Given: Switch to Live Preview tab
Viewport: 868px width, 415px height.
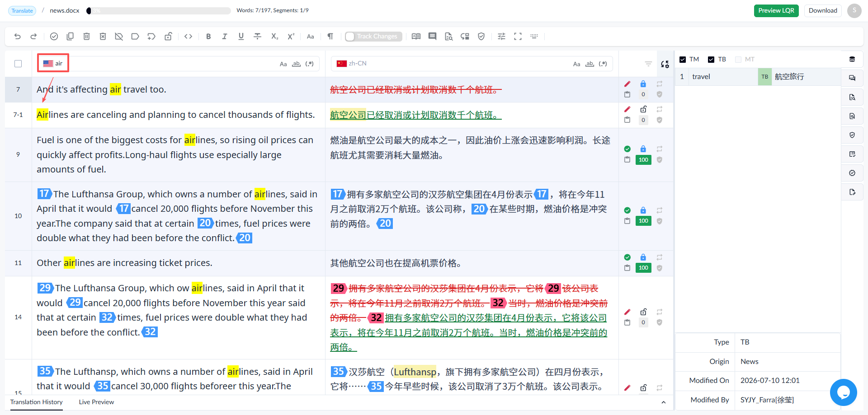Looking at the screenshot, I should 96,402.
